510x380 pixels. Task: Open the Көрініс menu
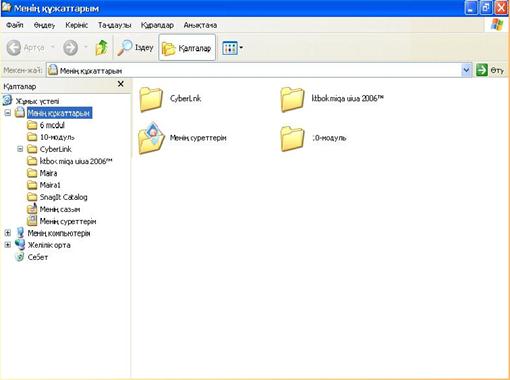(77, 25)
